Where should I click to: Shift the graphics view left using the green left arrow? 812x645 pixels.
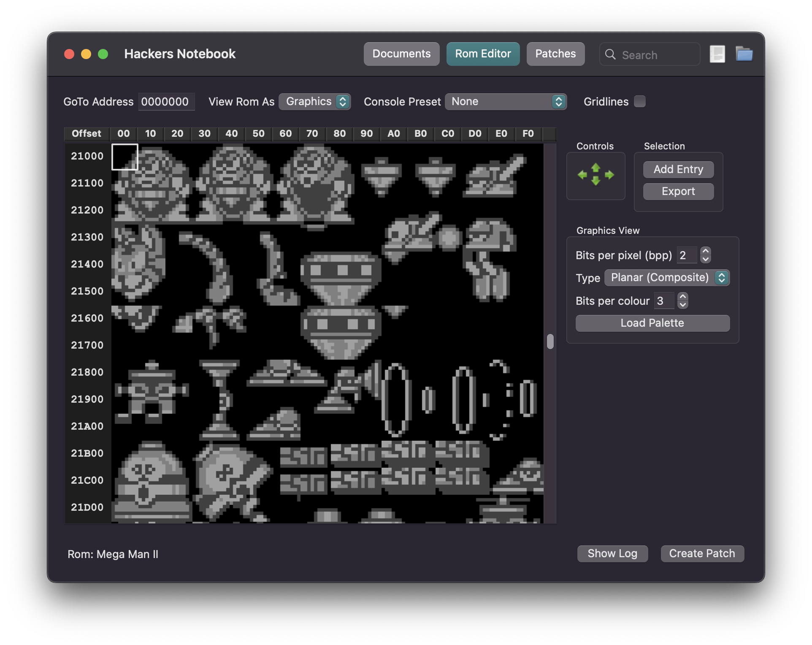(582, 175)
